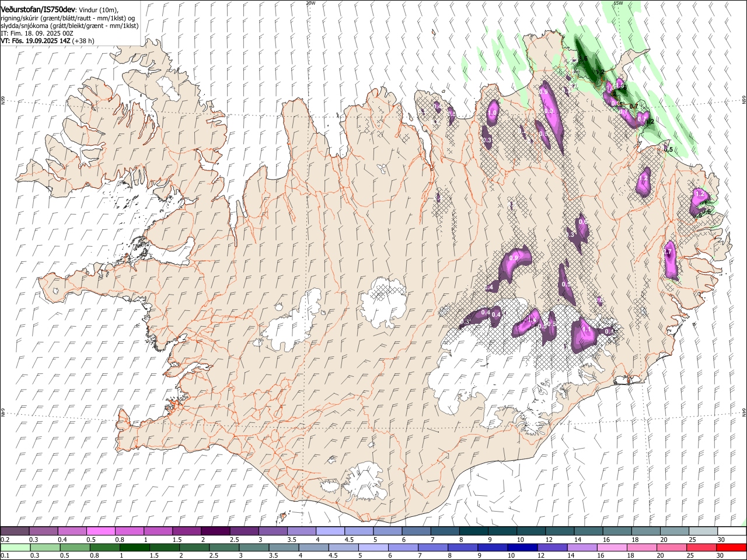747x560 pixels.
Task: Pick the 3 grey-green swatch, lower legend row
Action: (254, 548)
